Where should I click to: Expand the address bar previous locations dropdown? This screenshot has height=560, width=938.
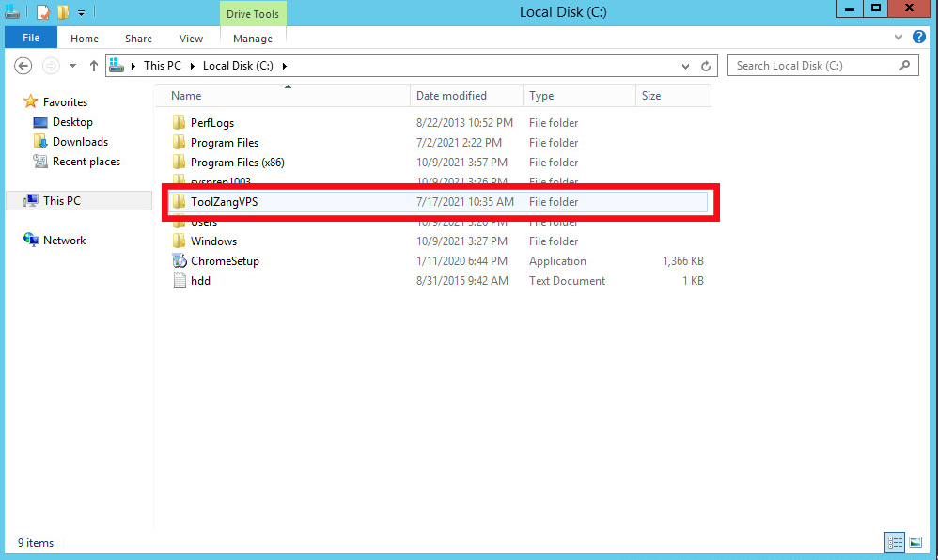(x=686, y=66)
